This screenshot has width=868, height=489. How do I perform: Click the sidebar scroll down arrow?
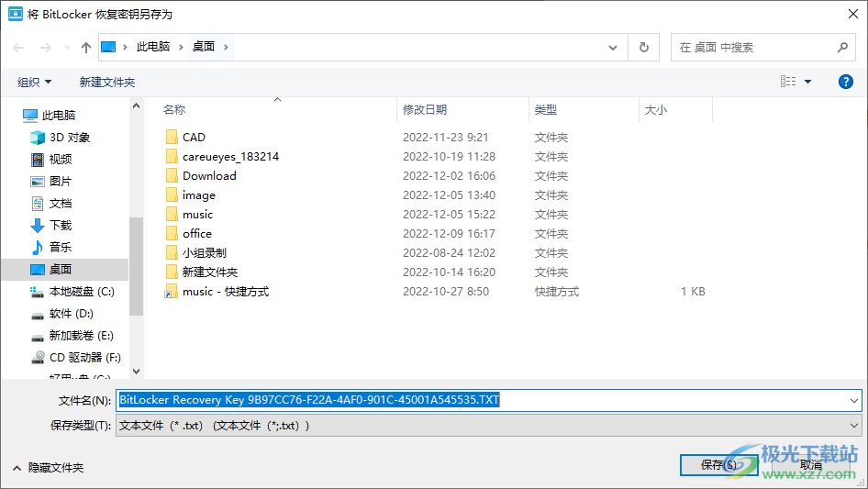point(136,372)
